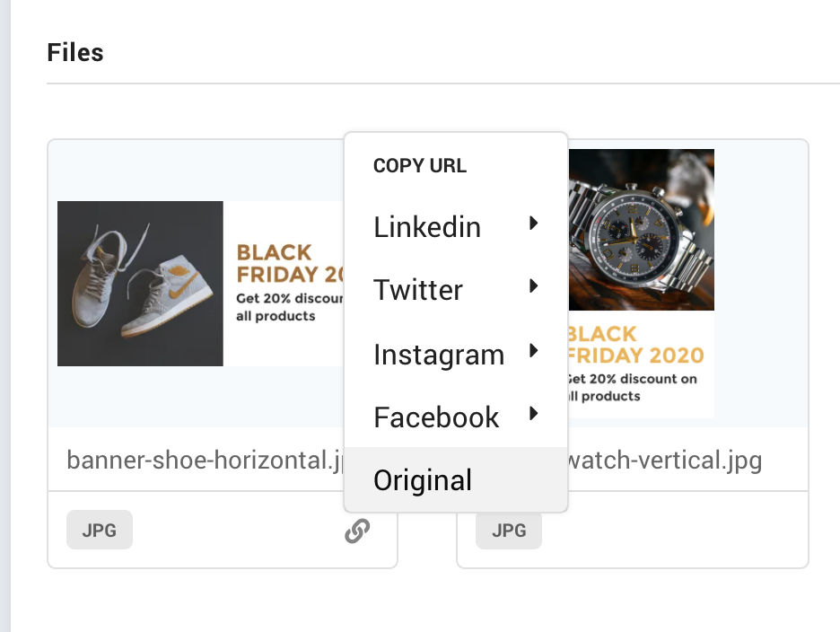Select Facebook in the Copy URL menu

(435, 417)
